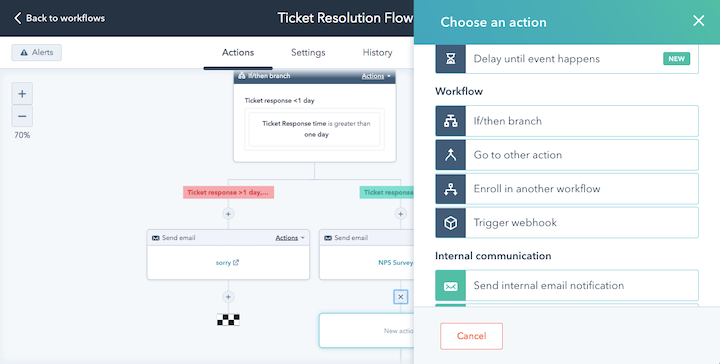This screenshot has height=364, width=720.
Task: Click the Trigger webhook cube icon
Action: (x=450, y=223)
